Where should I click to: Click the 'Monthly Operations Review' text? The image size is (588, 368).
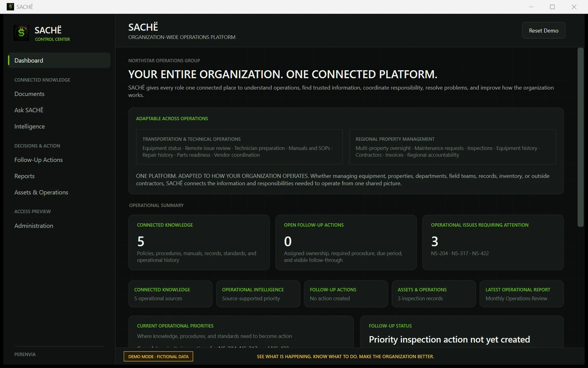pos(516,298)
